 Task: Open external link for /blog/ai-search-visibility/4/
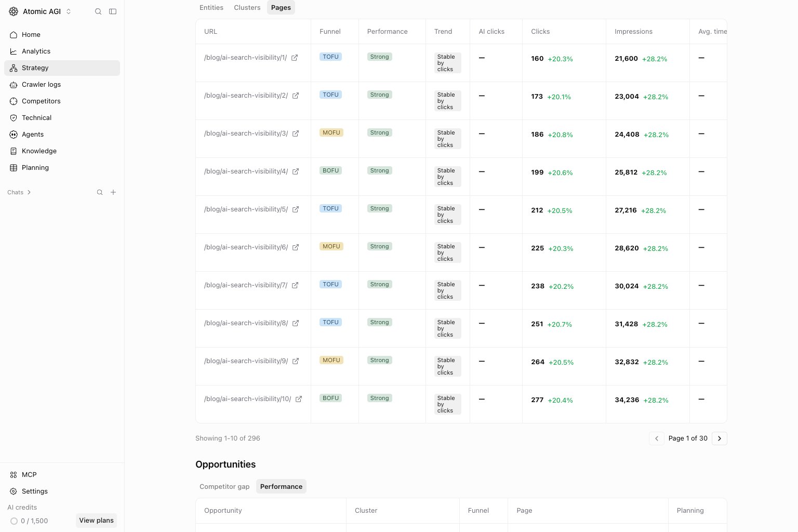click(296, 171)
